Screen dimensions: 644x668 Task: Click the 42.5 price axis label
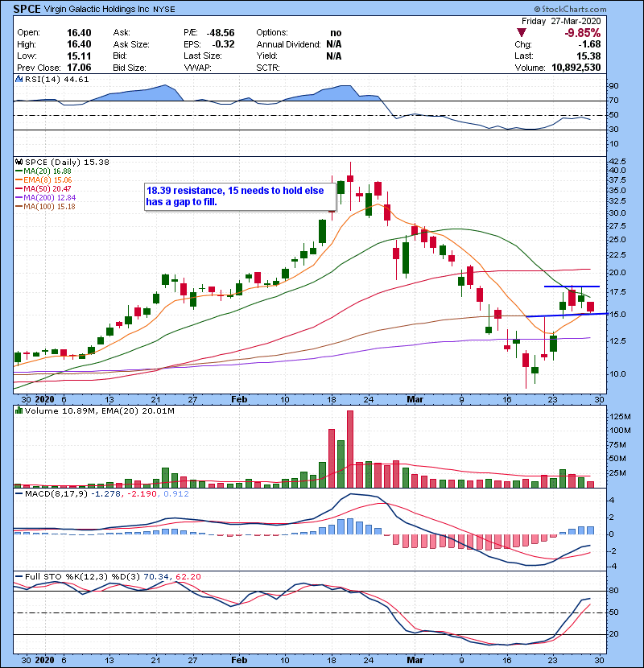pyautogui.click(x=617, y=162)
